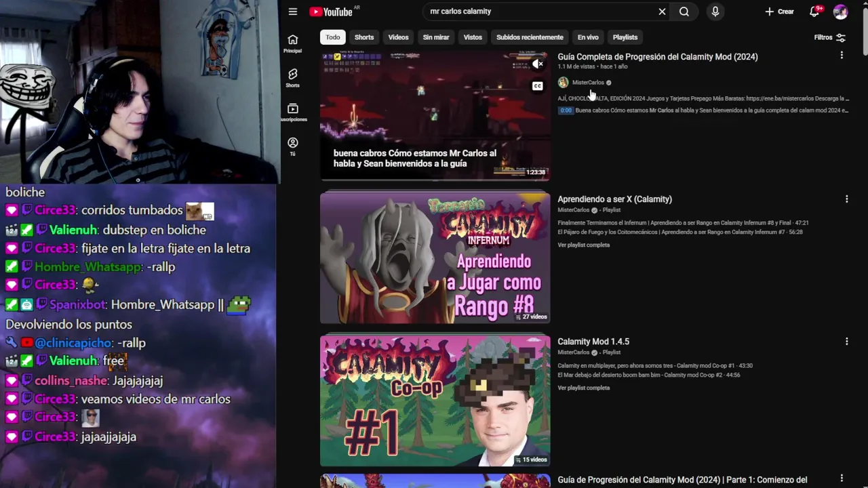The width and height of the screenshot is (868, 488).
Task: Click the Calamity Co-op #1 thumbnail
Action: coord(435,401)
